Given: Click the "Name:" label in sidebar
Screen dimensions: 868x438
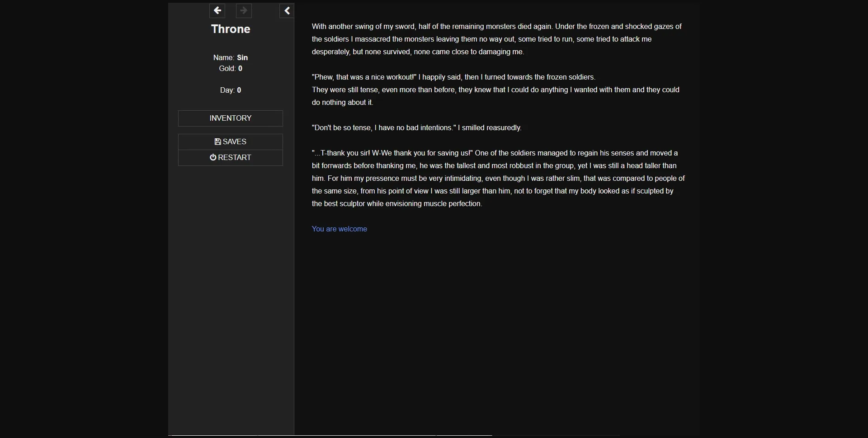Looking at the screenshot, I should pyautogui.click(x=223, y=57).
